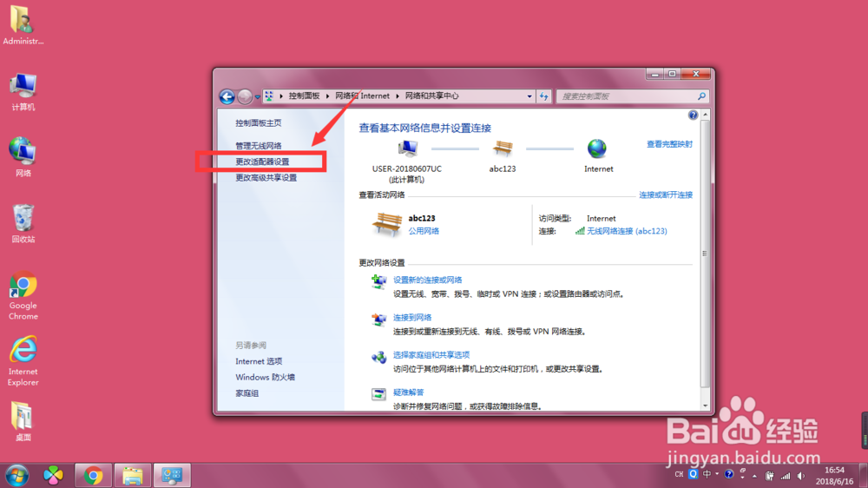Click the 搜索控制面板 search field
Image resolution: width=868 pixels, height=488 pixels.
(x=626, y=96)
